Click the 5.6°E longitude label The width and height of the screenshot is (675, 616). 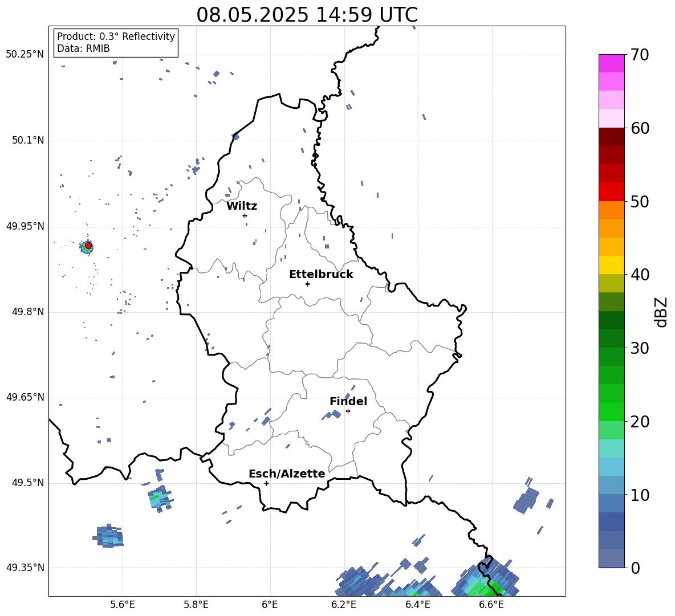coord(123,605)
